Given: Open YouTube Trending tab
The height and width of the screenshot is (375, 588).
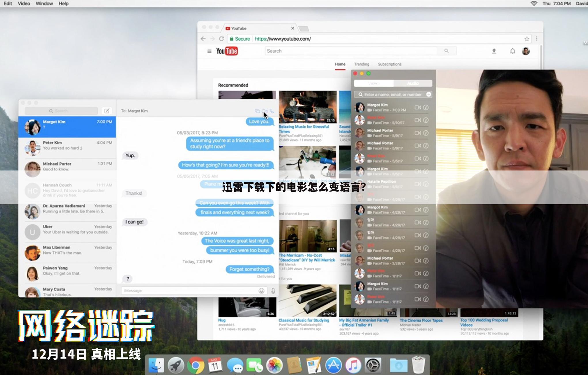Looking at the screenshot, I should [x=362, y=64].
